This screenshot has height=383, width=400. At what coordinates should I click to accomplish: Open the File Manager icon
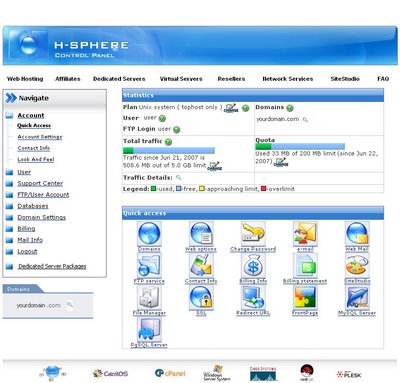(x=149, y=297)
